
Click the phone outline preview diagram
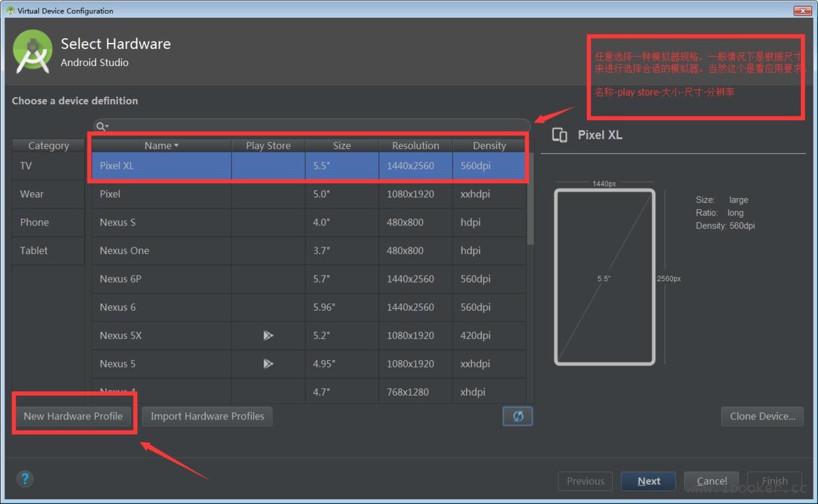coord(605,277)
